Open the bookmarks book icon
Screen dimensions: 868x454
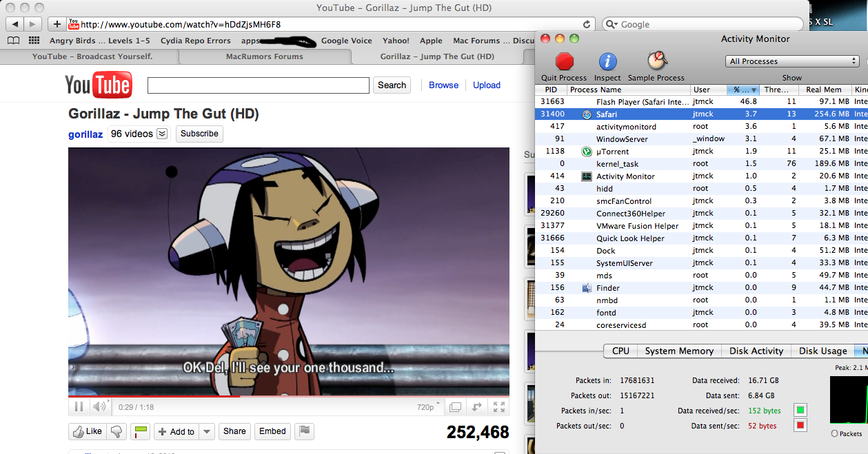tap(13, 41)
